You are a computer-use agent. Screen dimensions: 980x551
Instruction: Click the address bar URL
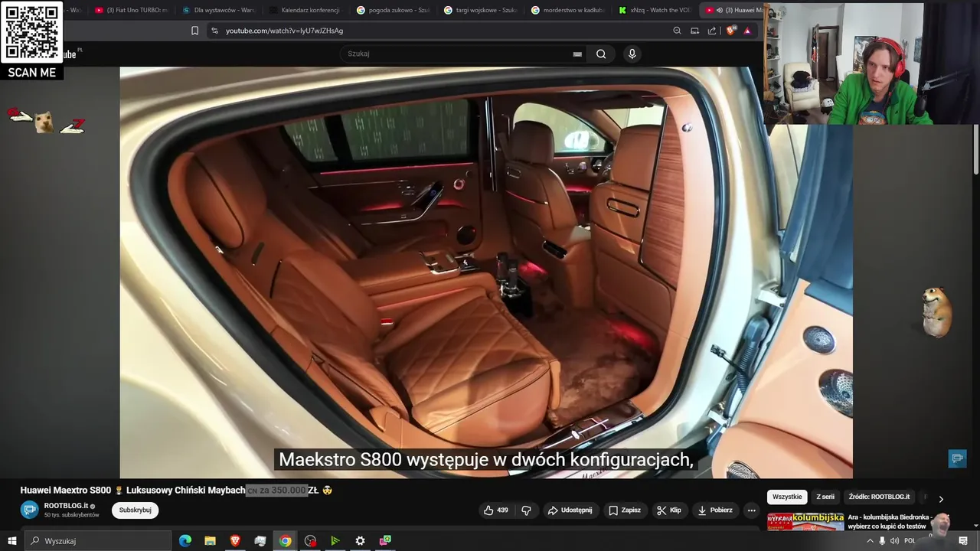(x=284, y=31)
